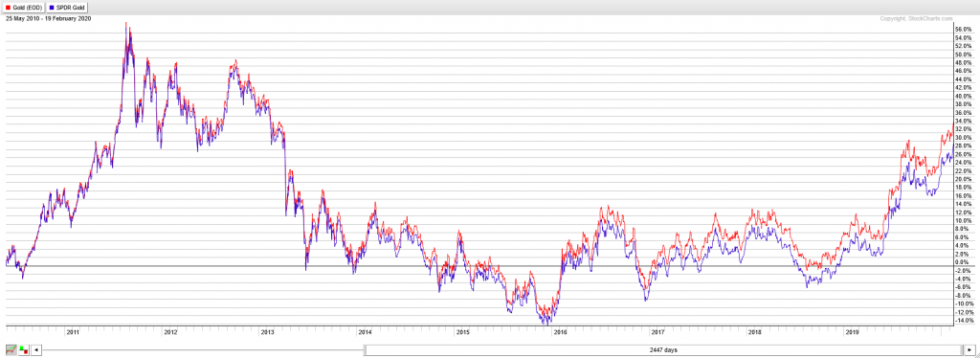Click the 2447 days slider bar
980x358 pixels.
point(662,350)
